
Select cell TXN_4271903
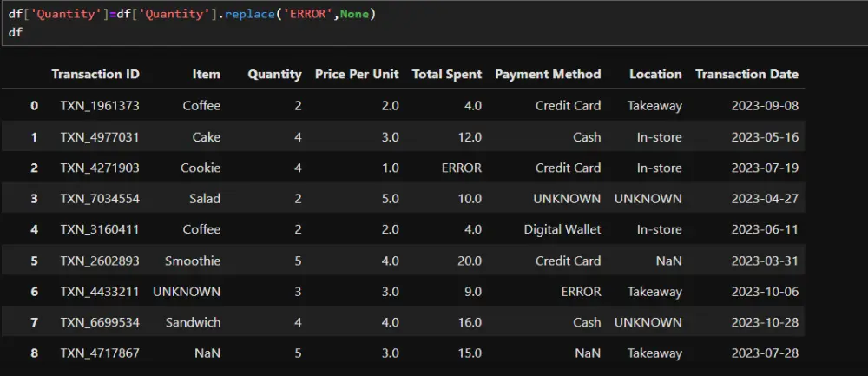coord(100,168)
